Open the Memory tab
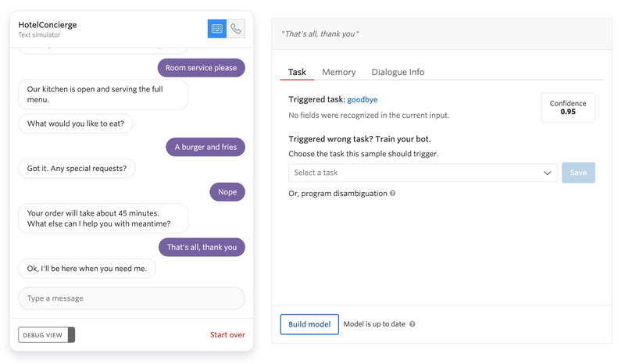Viewport: 625px width, 364px height. (338, 72)
